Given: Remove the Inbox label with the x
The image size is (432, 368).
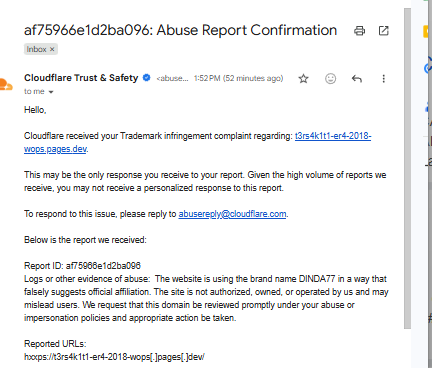Looking at the screenshot, I should click(x=52, y=49).
